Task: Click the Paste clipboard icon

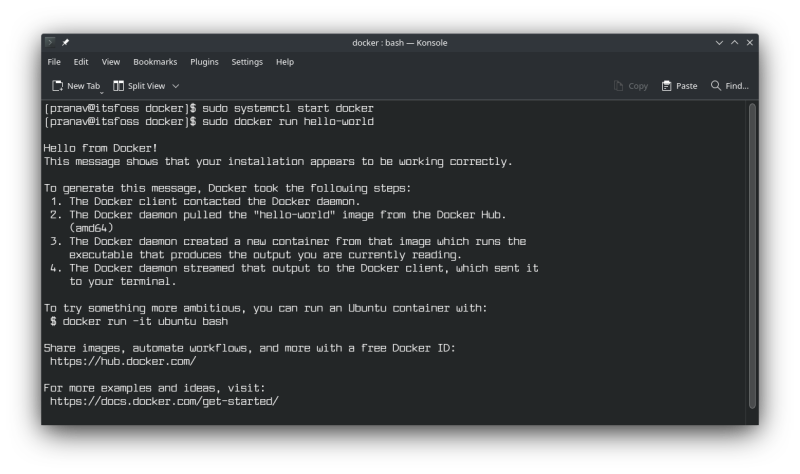Action: [x=667, y=86]
